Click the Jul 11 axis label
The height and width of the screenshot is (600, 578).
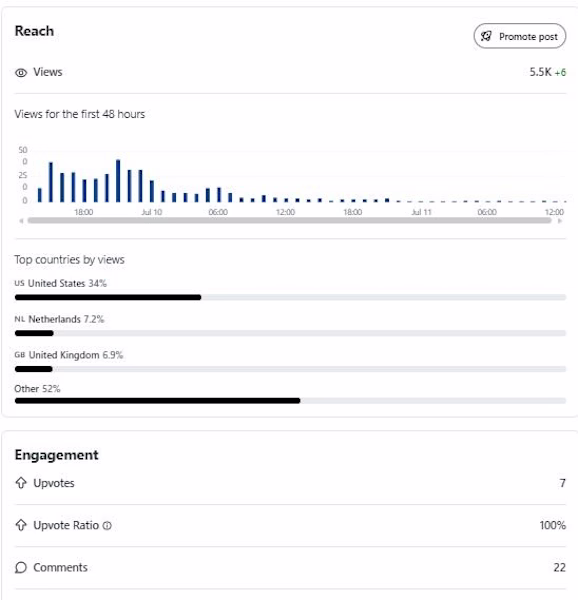coord(421,212)
